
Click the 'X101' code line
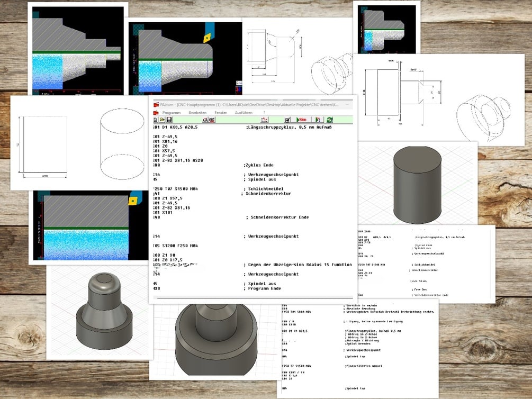163,213
